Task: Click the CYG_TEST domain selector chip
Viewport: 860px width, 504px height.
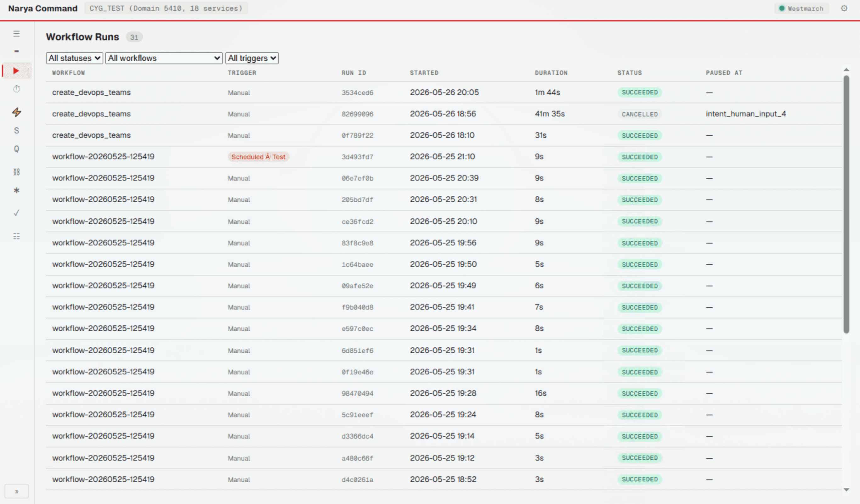Action: coord(166,8)
